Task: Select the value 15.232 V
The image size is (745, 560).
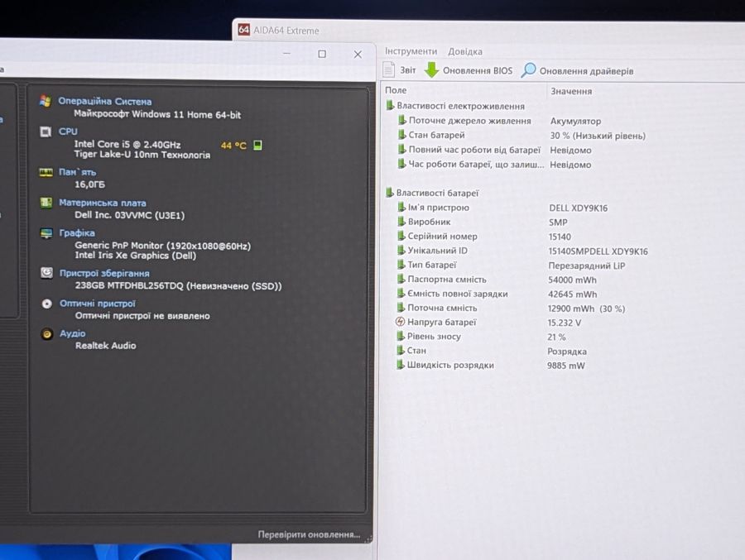Action: pyautogui.click(x=564, y=323)
